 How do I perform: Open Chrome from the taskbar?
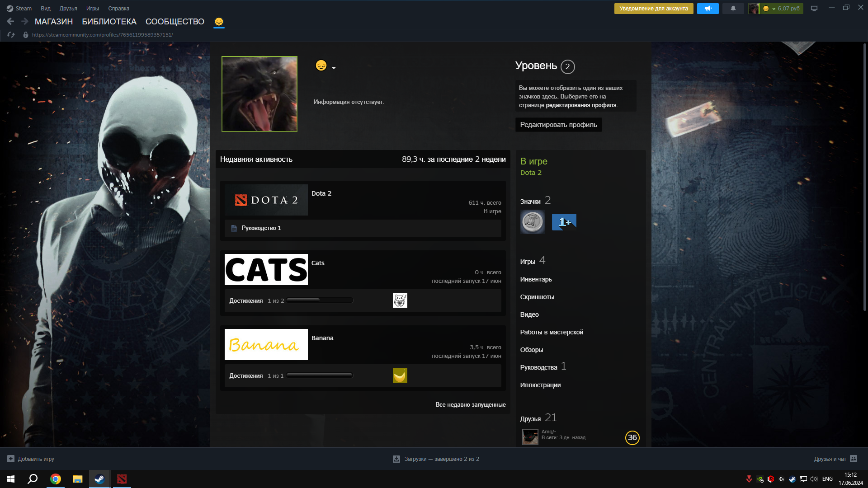pos(56,479)
